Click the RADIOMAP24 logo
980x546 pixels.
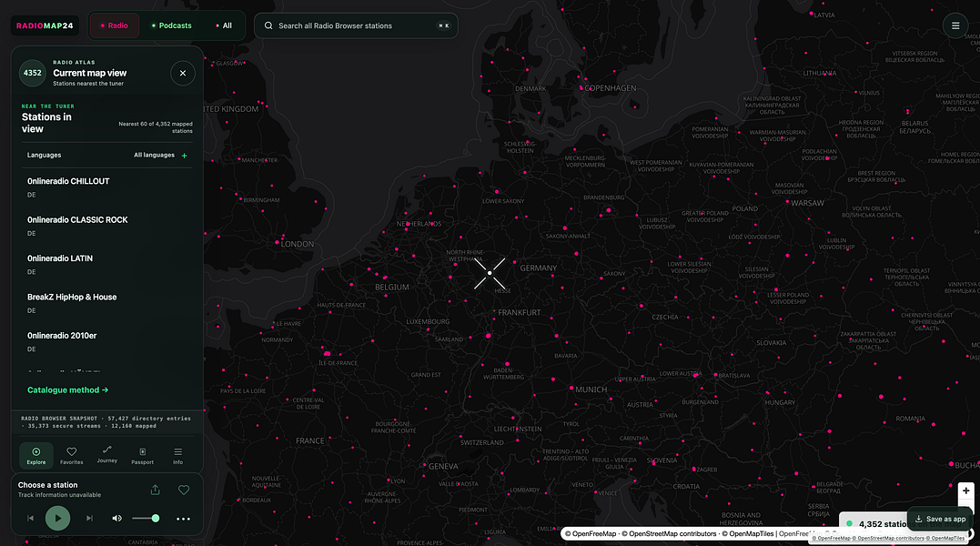pos(45,25)
